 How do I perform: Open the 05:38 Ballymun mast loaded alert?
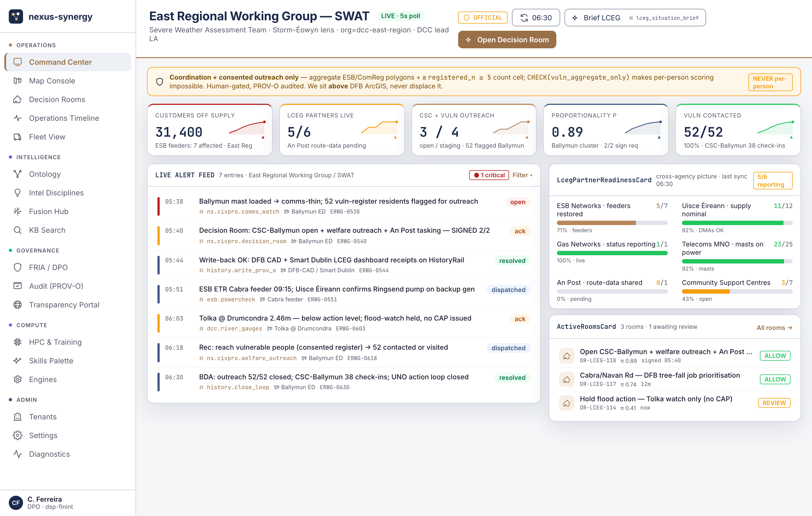[344, 206]
